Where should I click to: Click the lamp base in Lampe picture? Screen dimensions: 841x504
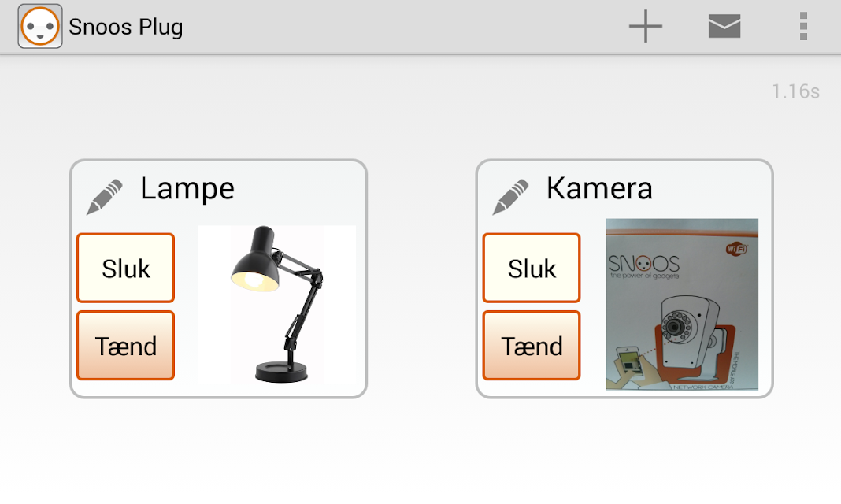pyautogui.click(x=282, y=371)
